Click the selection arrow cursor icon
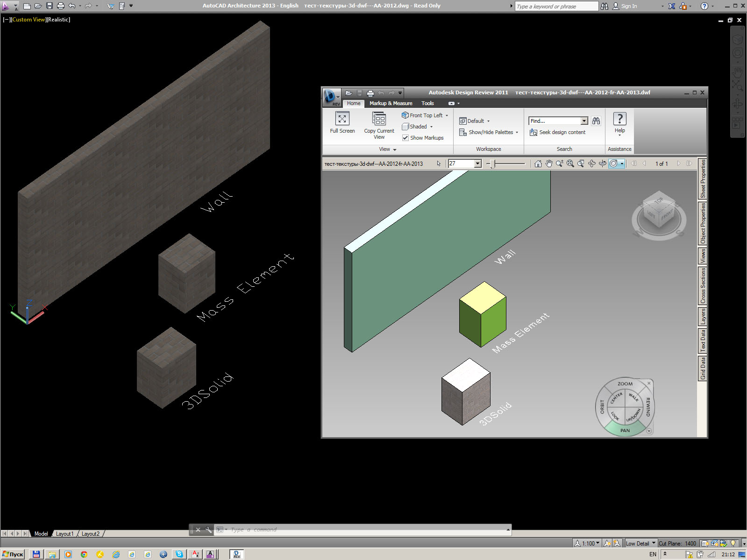This screenshot has width=747, height=560. click(439, 163)
